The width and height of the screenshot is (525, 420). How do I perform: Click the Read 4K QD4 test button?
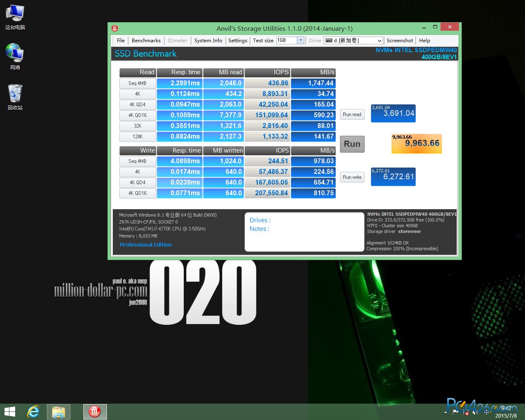137,105
